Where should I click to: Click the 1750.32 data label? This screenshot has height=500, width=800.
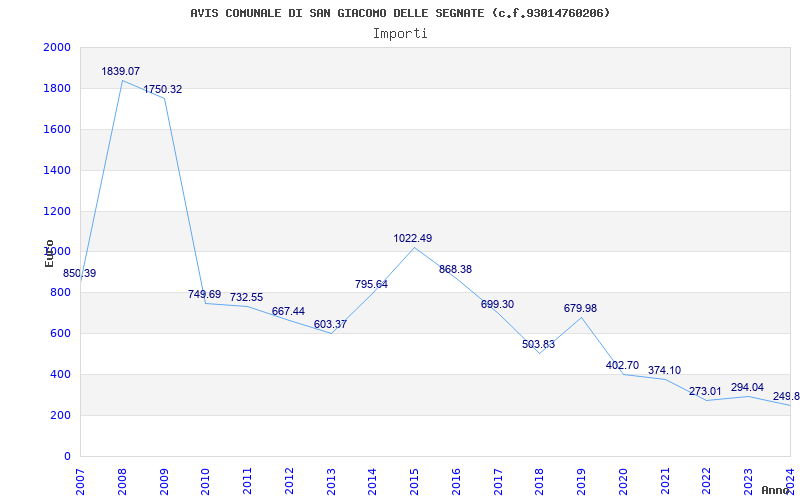click(163, 89)
